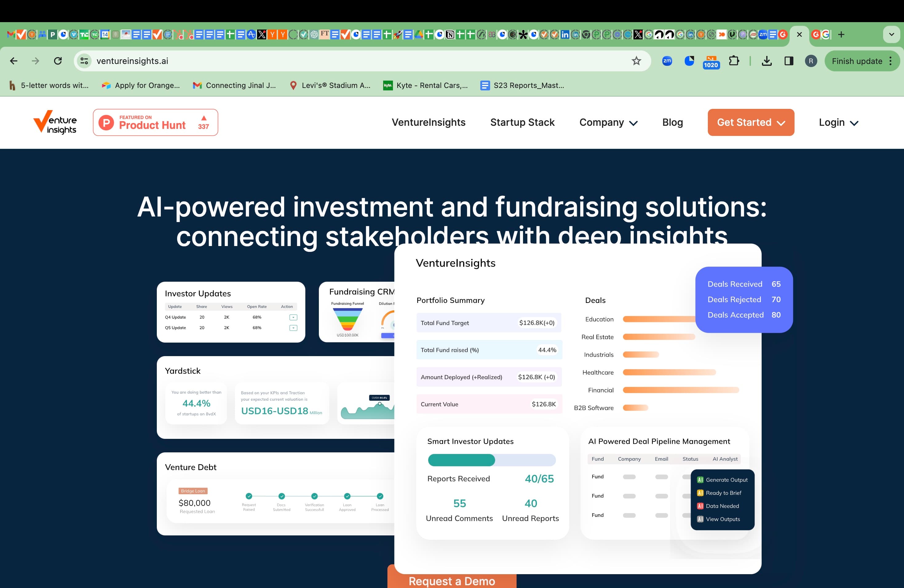Select the yellow Ready to Brief AI icon
Image resolution: width=904 pixels, height=588 pixels.
tap(700, 493)
